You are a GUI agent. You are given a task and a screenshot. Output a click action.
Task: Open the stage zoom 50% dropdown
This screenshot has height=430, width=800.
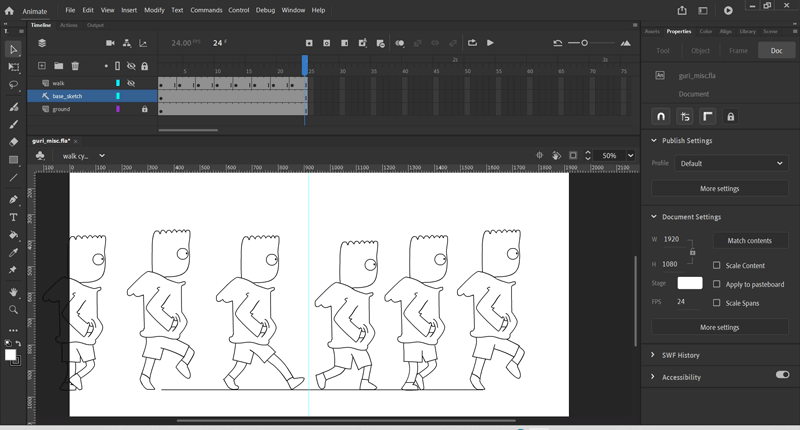click(x=631, y=156)
